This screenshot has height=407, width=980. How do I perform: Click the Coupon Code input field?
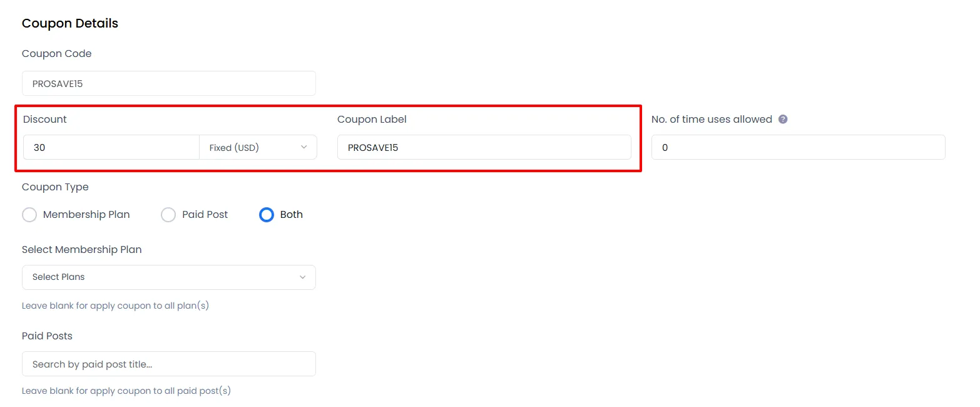click(169, 83)
